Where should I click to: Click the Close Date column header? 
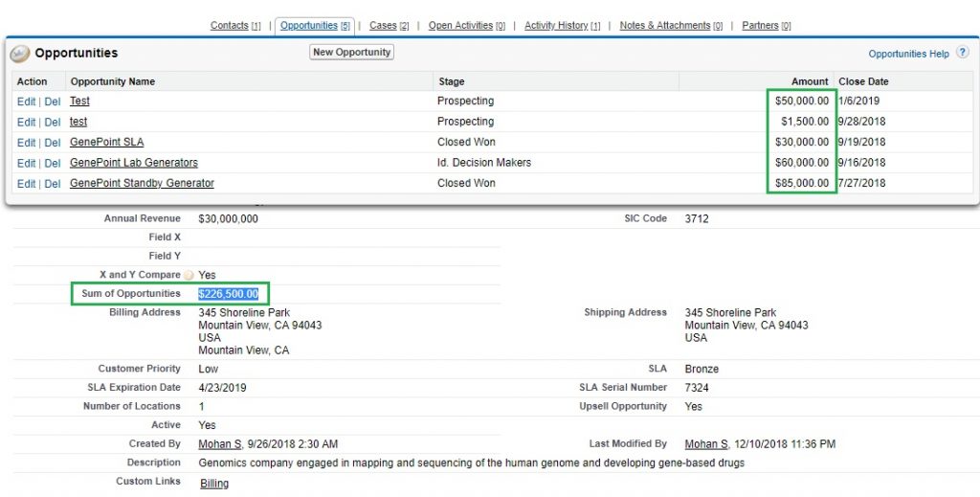click(863, 81)
